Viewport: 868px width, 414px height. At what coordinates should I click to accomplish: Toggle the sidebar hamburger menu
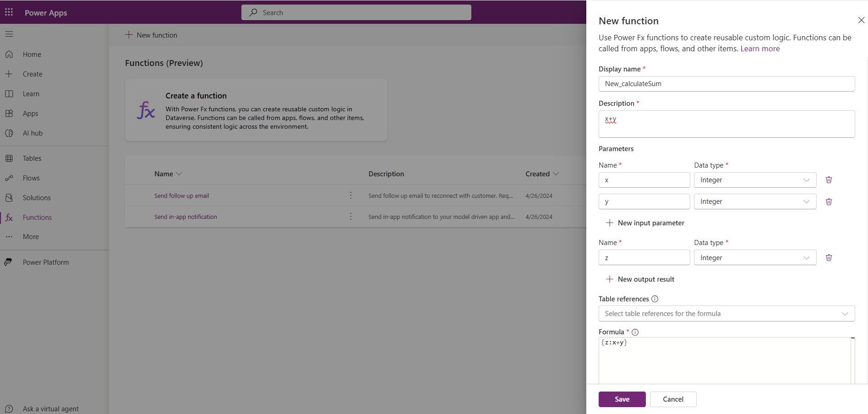tap(9, 33)
